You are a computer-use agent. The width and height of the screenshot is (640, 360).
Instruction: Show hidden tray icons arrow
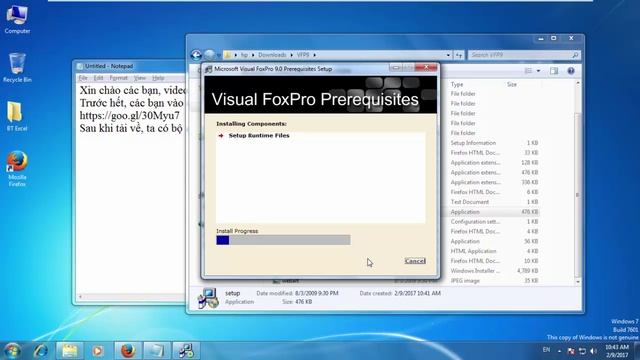click(559, 351)
